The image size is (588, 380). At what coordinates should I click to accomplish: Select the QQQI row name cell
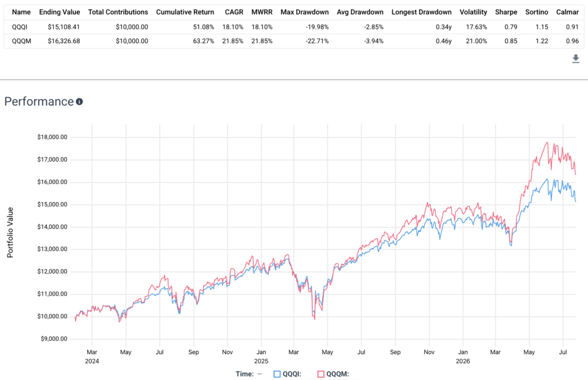click(x=20, y=27)
